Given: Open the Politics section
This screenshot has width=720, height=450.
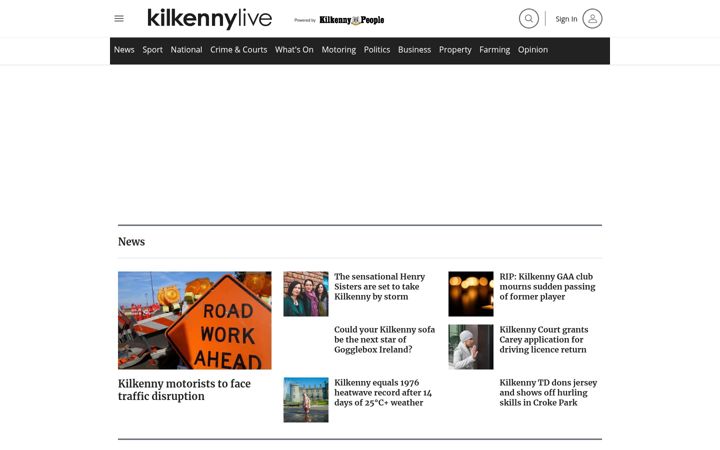Looking at the screenshot, I should pos(377,50).
